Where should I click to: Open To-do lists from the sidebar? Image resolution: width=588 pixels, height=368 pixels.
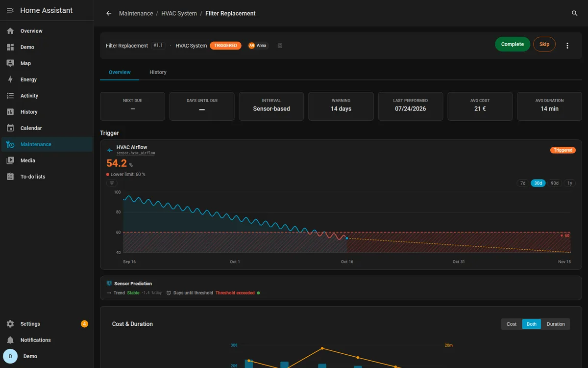47,177
